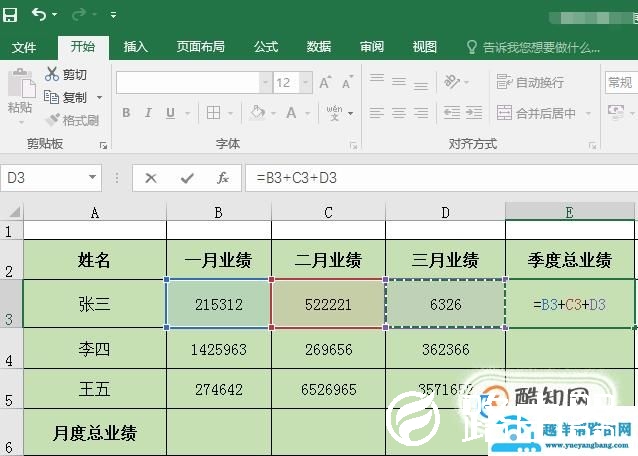Image resolution: width=638 pixels, height=456 pixels.
Task: Click the Undo arrow icon
Action: pos(39,15)
